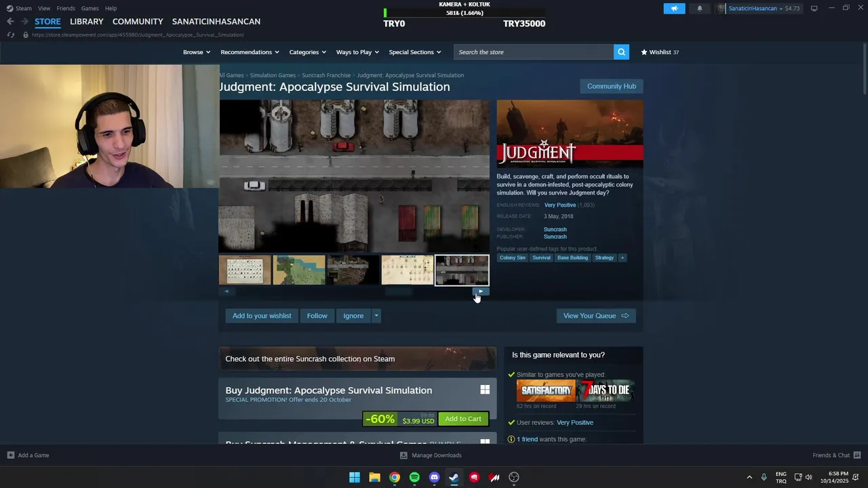The width and height of the screenshot is (868, 488).
Task: Open Satisfactory similar game image
Action: pos(546,391)
